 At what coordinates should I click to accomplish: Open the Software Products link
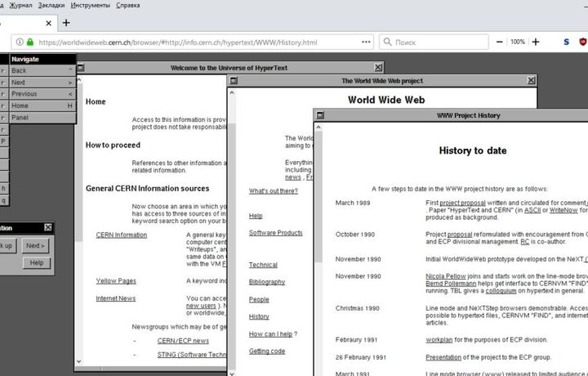pyautogui.click(x=276, y=233)
